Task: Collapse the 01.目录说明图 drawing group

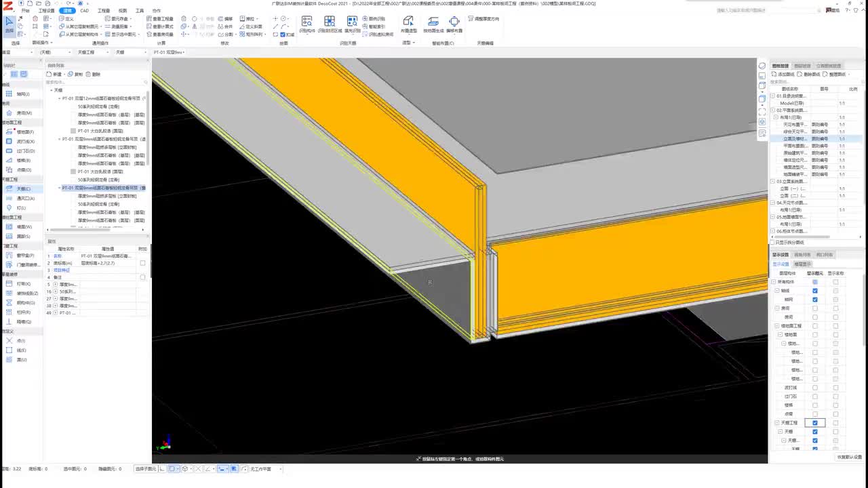Action: coord(772,96)
